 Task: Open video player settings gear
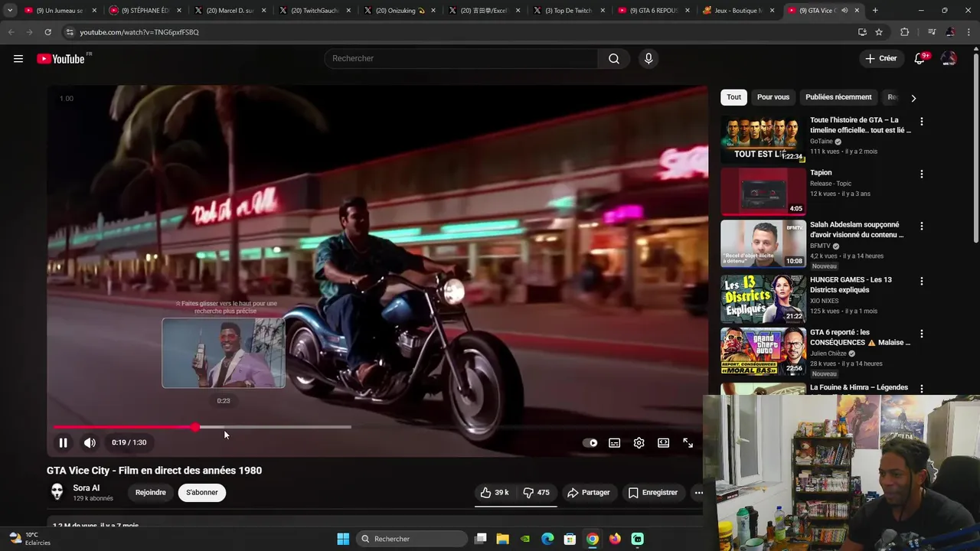[x=639, y=442]
